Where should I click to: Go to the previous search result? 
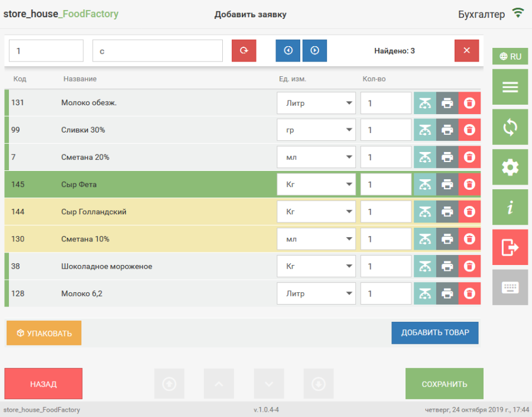tap(288, 51)
